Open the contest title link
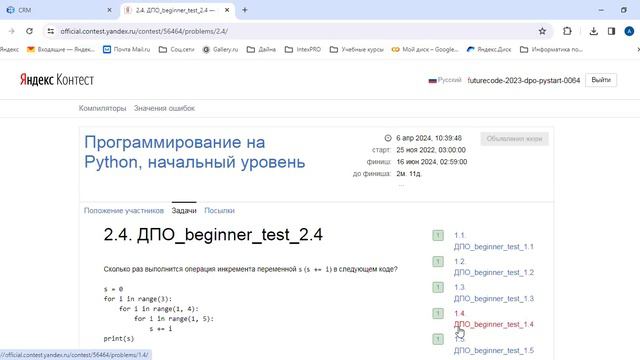The image size is (640, 360). point(195,152)
